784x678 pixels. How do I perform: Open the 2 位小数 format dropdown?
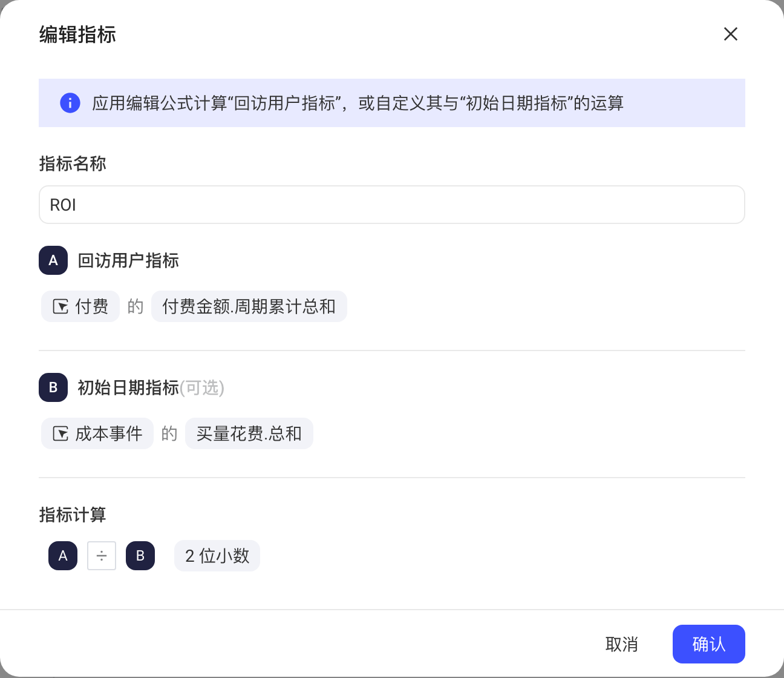[217, 556]
